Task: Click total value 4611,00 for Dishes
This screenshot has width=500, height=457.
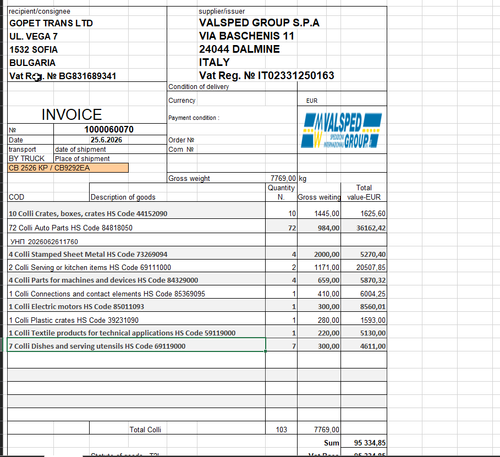Action: 372,346
